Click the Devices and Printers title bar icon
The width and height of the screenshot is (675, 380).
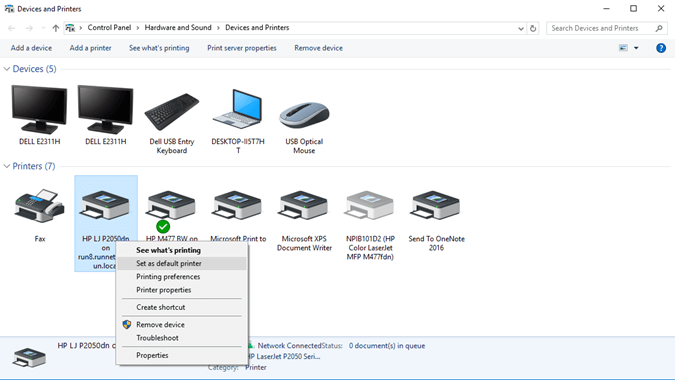9,9
